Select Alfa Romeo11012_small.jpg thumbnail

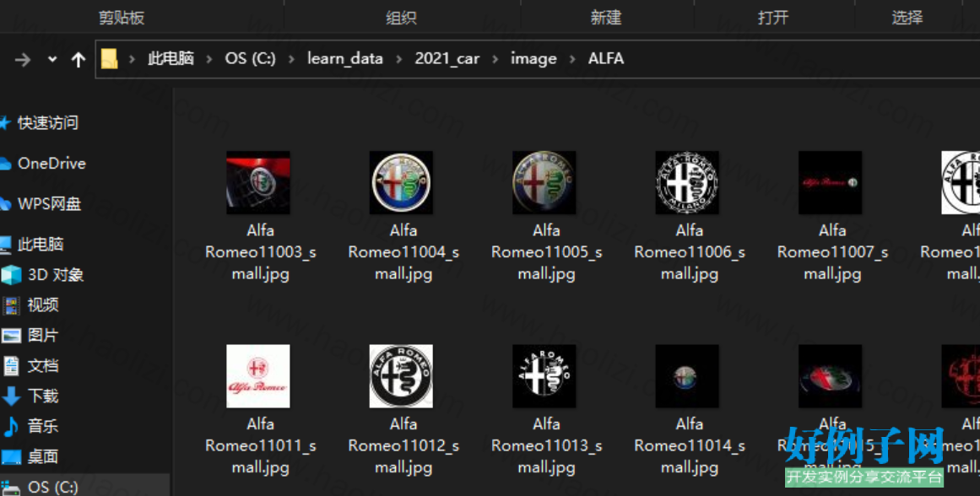point(401,376)
